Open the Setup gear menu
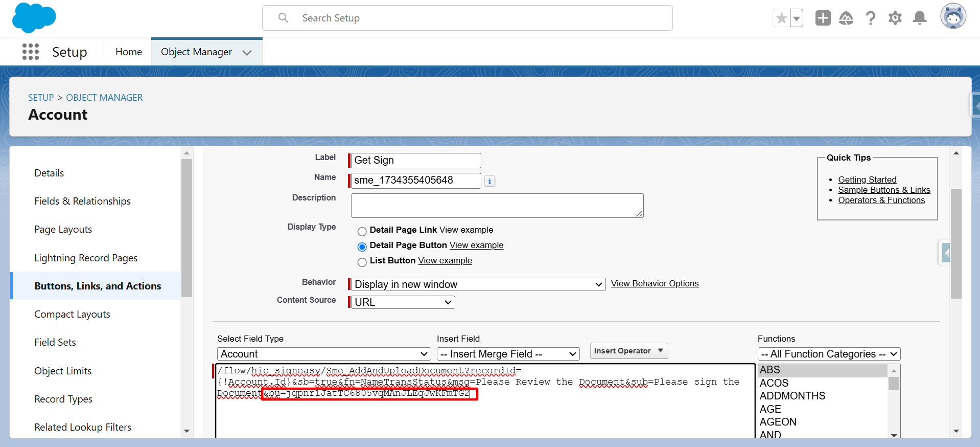The height and width of the screenshot is (447, 980). [x=895, y=18]
